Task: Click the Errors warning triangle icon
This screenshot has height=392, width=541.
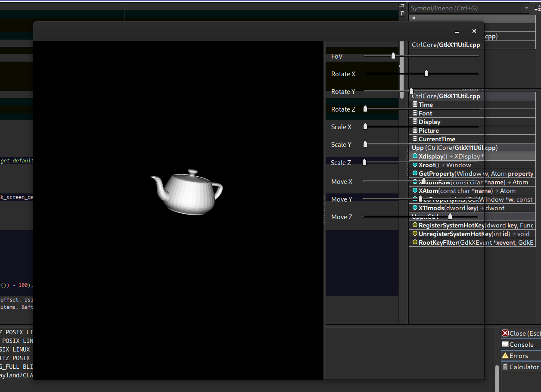Action: click(x=505, y=355)
